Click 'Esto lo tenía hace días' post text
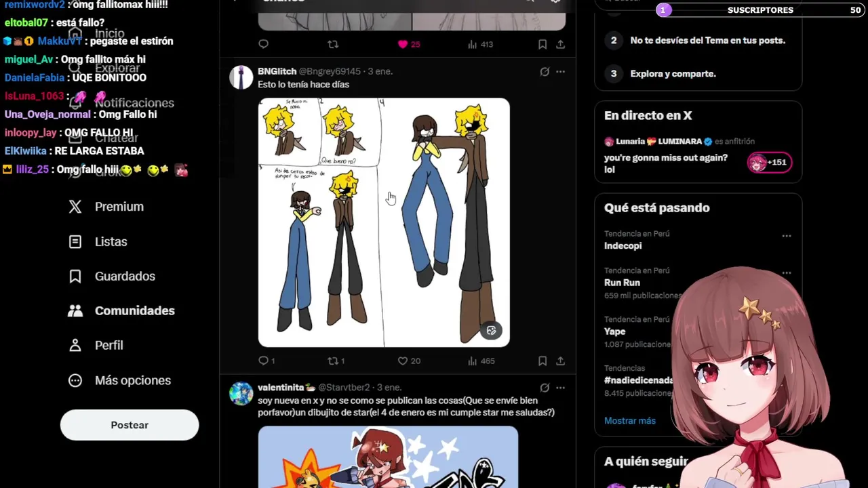868x488 pixels. click(x=303, y=85)
